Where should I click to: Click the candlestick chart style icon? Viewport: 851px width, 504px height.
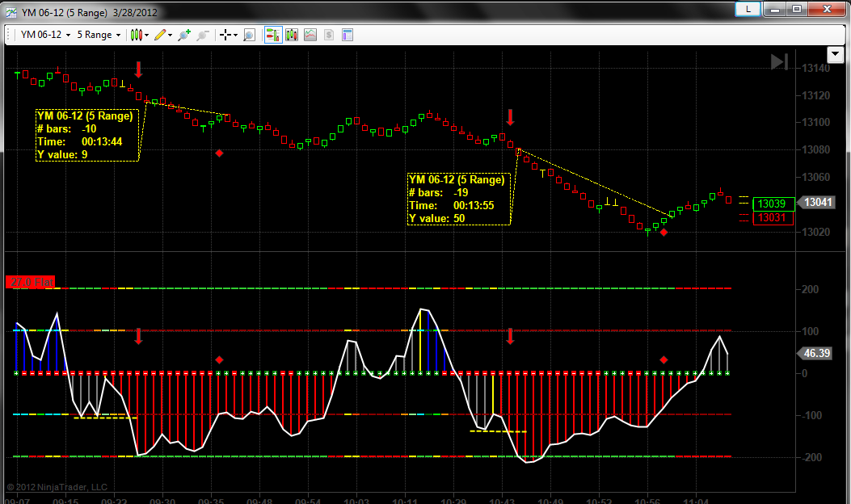click(137, 35)
